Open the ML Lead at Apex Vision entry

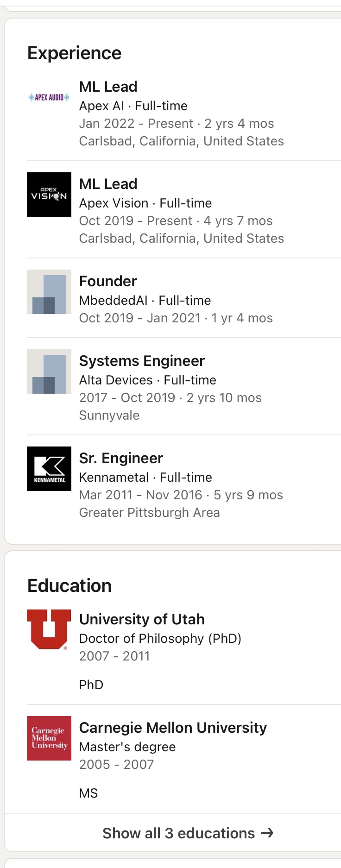(108, 184)
